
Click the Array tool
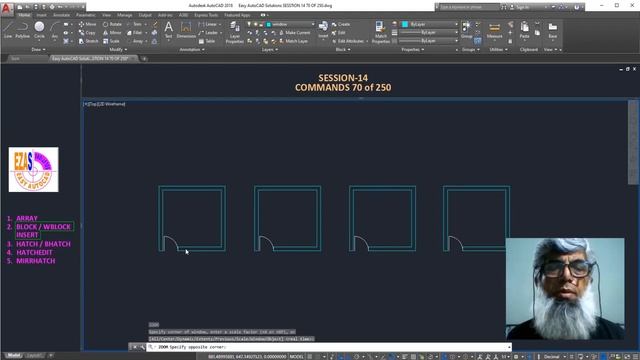click(x=136, y=41)
